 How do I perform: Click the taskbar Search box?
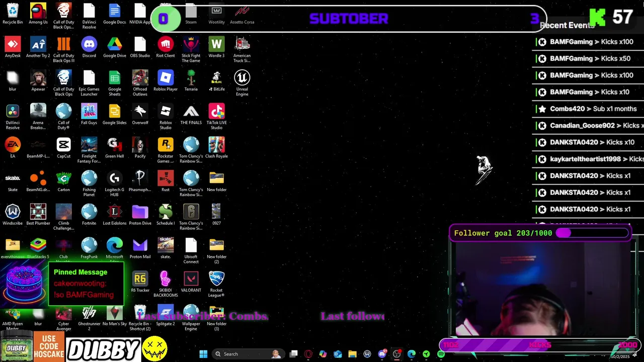pyautogui.click(x=248, y=354)
